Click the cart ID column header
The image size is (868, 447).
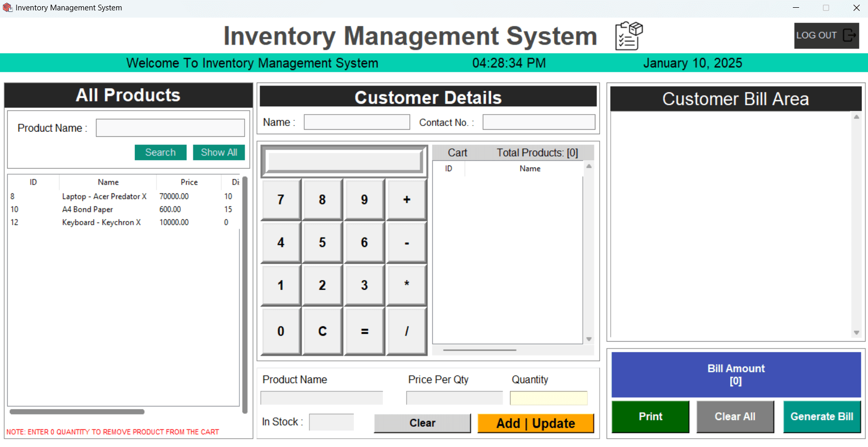tap(449, 169)
